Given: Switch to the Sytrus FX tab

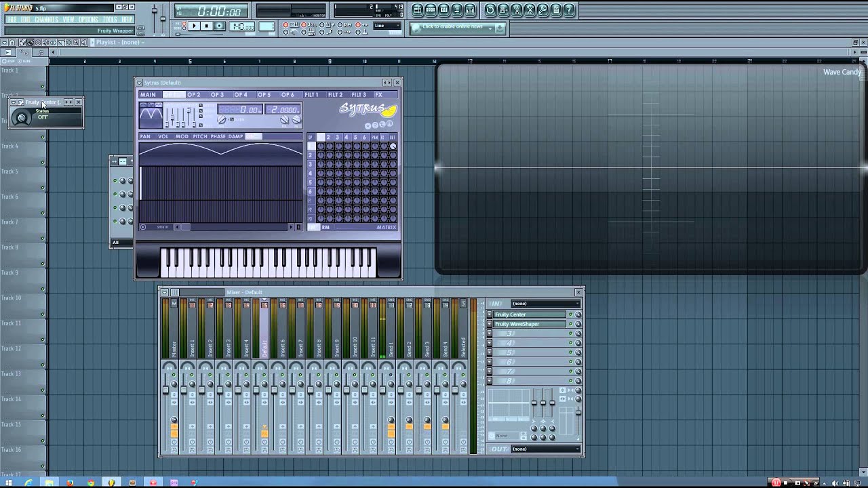Looking at the screenshot, I should pos(385,95).
